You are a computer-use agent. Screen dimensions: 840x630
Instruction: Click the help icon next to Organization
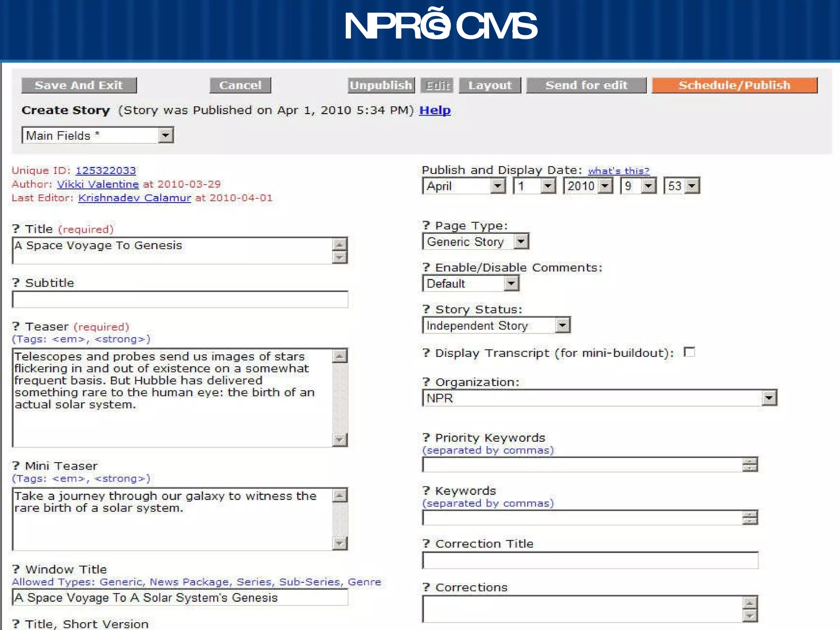(x=426, y=382)
